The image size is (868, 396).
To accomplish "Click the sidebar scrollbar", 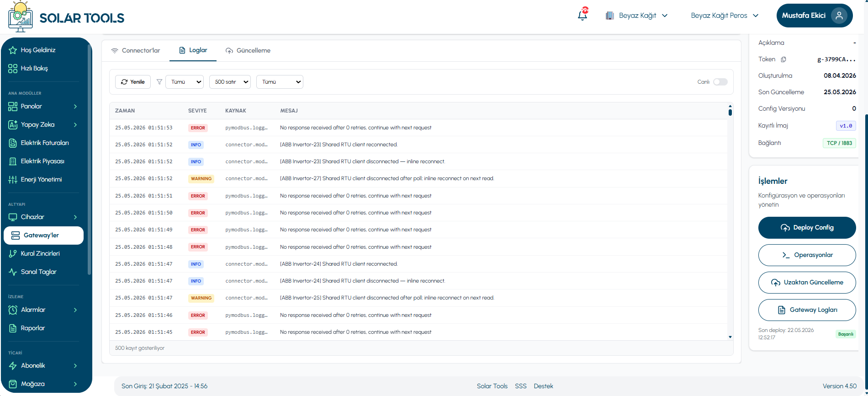I will coord(89,160).
